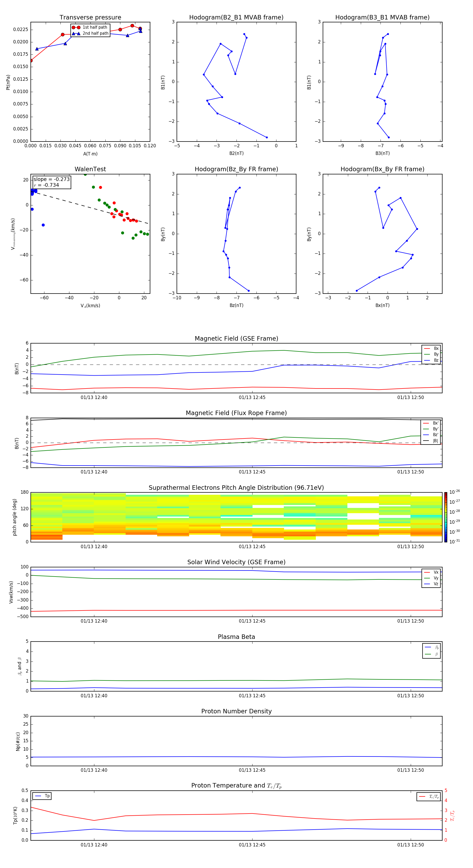Click the "Bx'" legend entry in Flux Rope plot
The image size is (473, 868).
[431, 423]
